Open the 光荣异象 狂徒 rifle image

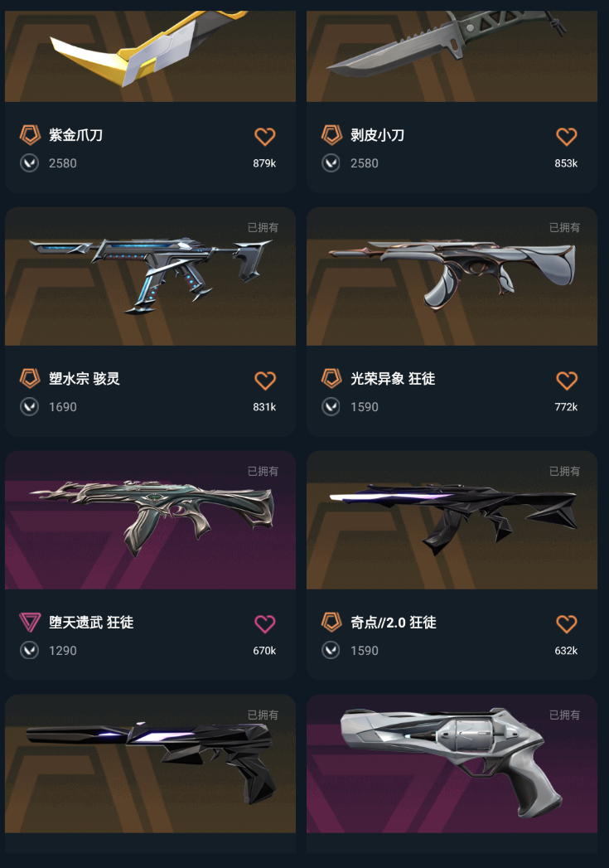click(452, 276)
